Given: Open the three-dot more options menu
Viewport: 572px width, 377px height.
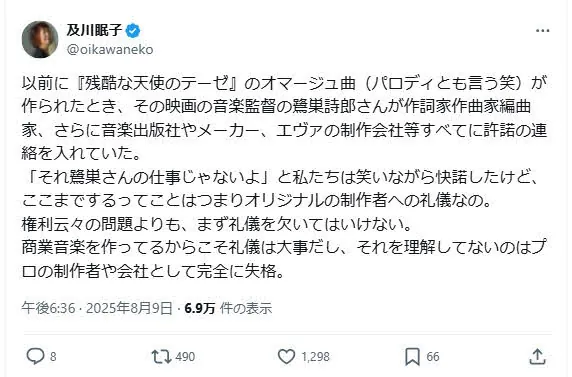Looking at the screenshot, I should click(x=542, y=31).
